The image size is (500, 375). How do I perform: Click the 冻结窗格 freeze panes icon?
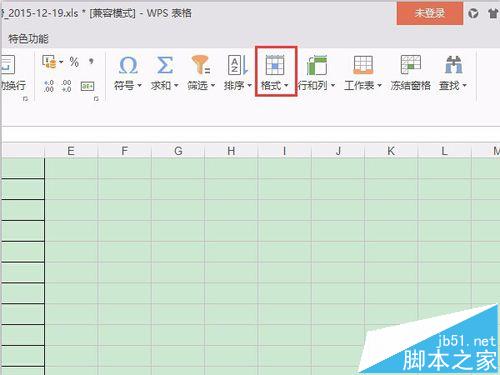411,65
